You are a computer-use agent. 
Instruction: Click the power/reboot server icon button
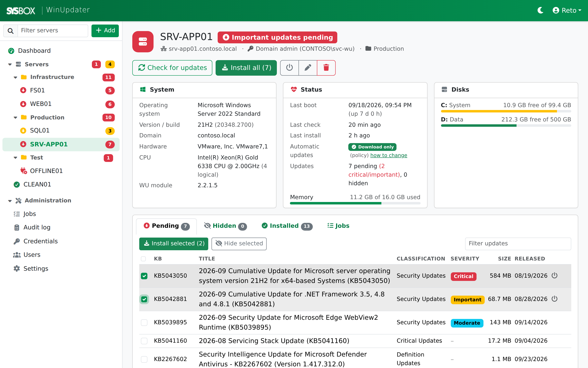289,68
